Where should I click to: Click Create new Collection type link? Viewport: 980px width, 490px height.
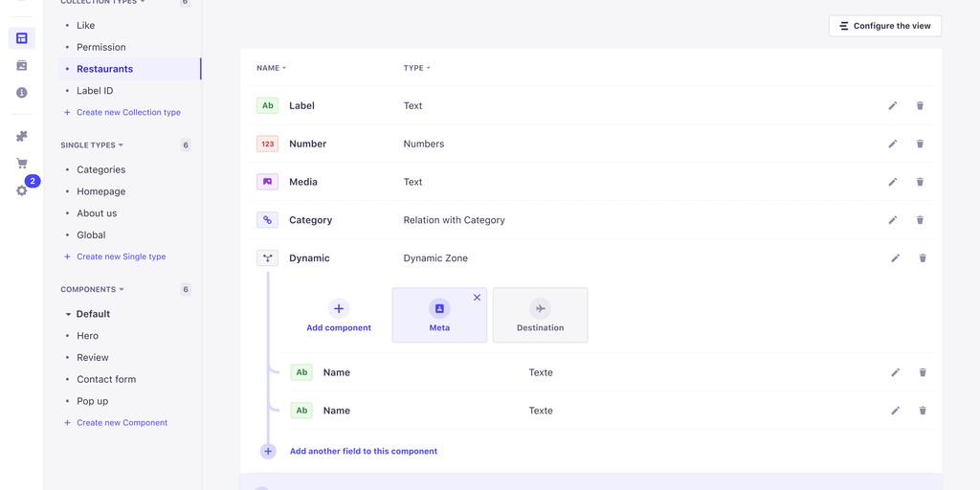128,113
